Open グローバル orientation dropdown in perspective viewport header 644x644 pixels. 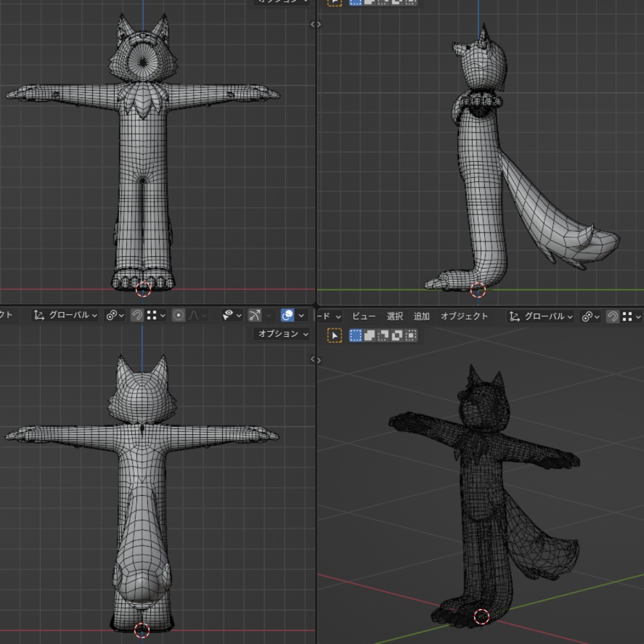pyautogui.click(x=540, y=316)
